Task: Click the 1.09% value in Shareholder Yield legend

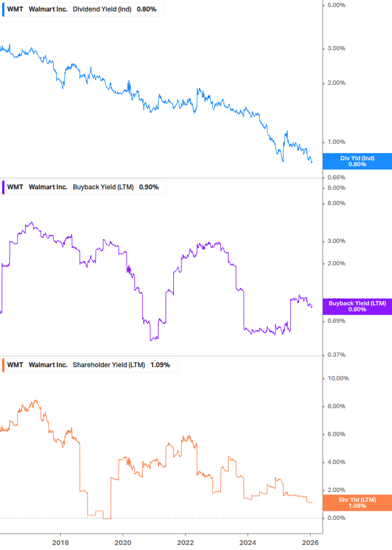Action: pos(160,365)
